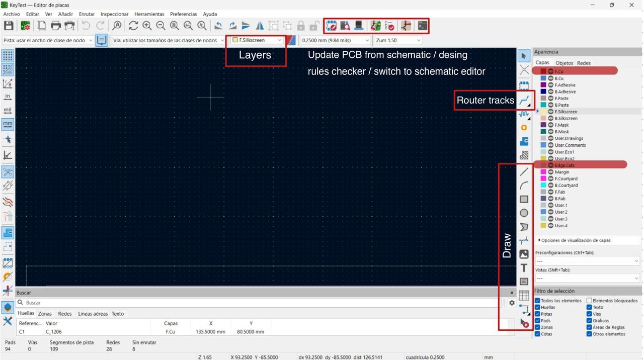Click the Plot icon in toolbar
The height and width of the screenshot is (360, 644).
(69, 26)
